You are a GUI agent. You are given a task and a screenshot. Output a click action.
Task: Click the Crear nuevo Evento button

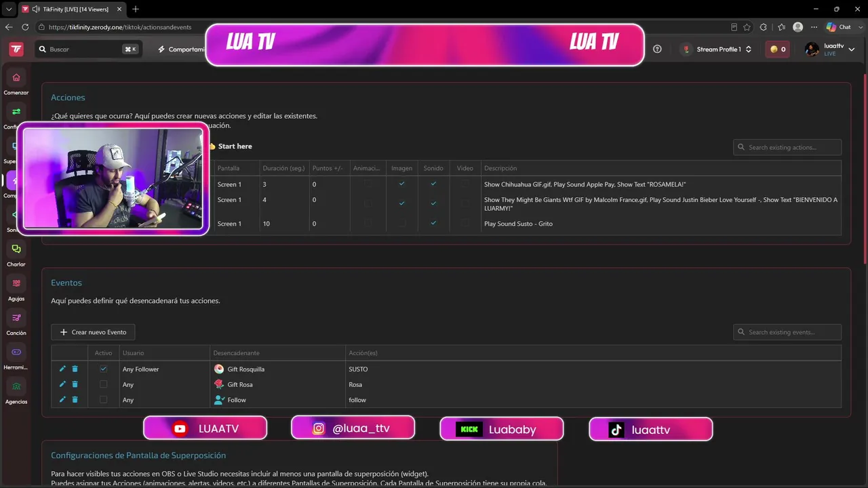point(94,332)
